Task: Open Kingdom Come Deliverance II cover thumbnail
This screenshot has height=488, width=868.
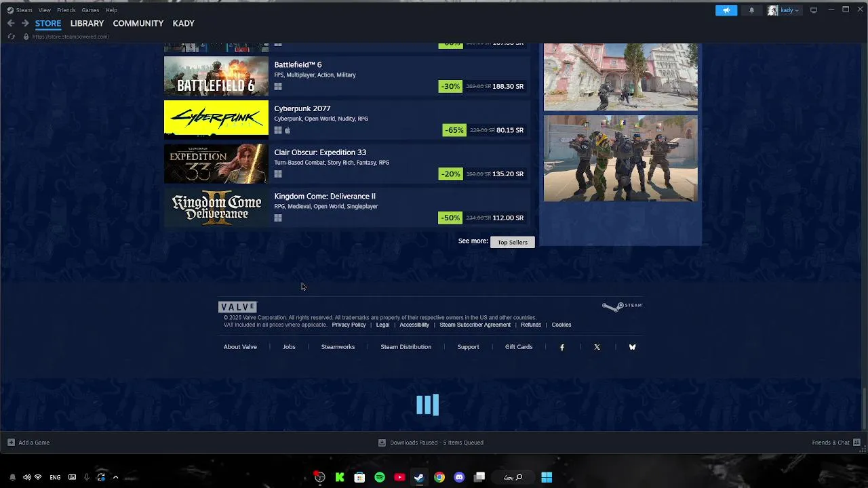Action: coord(216,207)
